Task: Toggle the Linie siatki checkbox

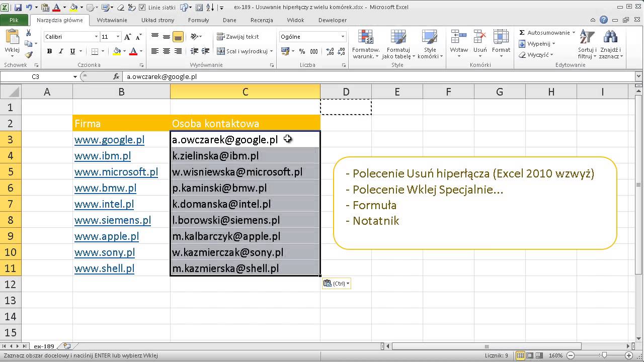Action: [142, 8]
